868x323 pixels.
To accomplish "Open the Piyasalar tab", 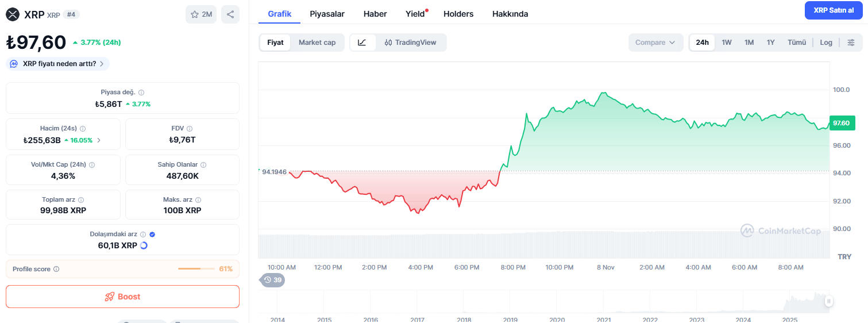I will [x=326, y=14].
